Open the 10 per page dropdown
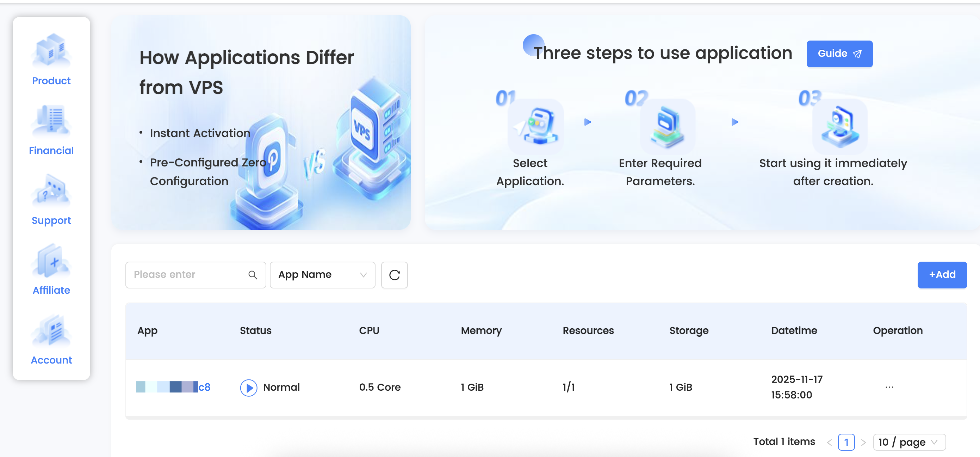The height and width of the screenshot is (457, 980). [x=909, y=442]
